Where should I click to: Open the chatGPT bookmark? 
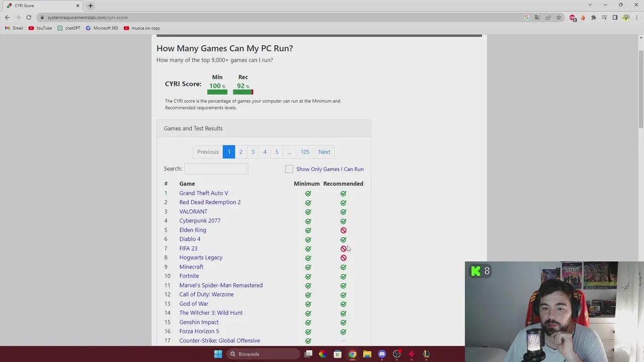69,28
